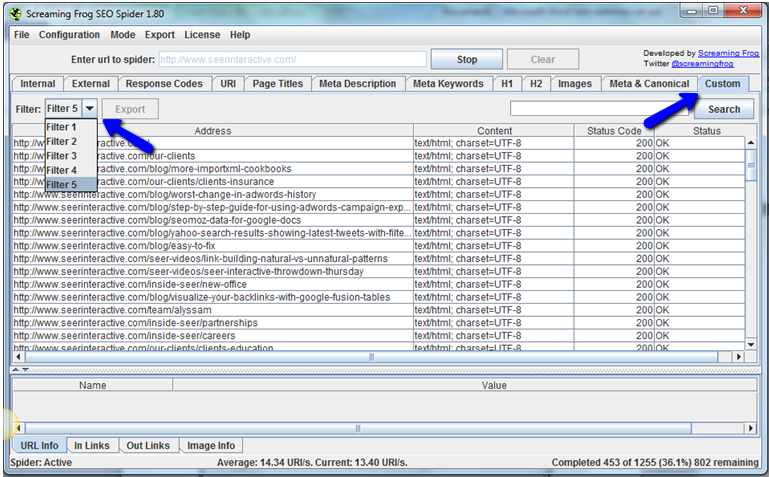
Task: Click the Screaming Frog app icon in title bar
Action: [16, 13]
